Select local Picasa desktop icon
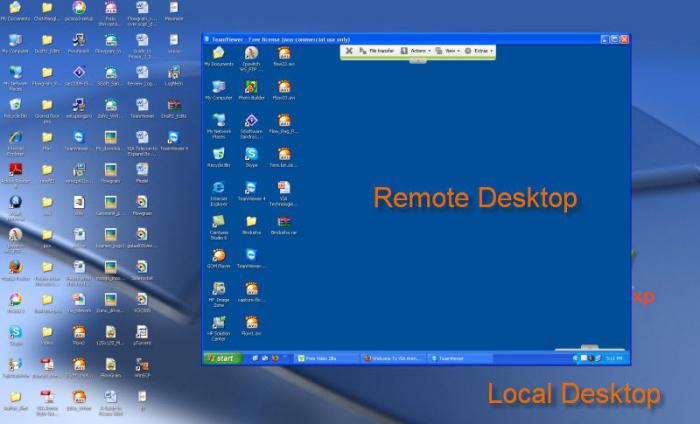The image size is (700, 424). tap(15, 303)
